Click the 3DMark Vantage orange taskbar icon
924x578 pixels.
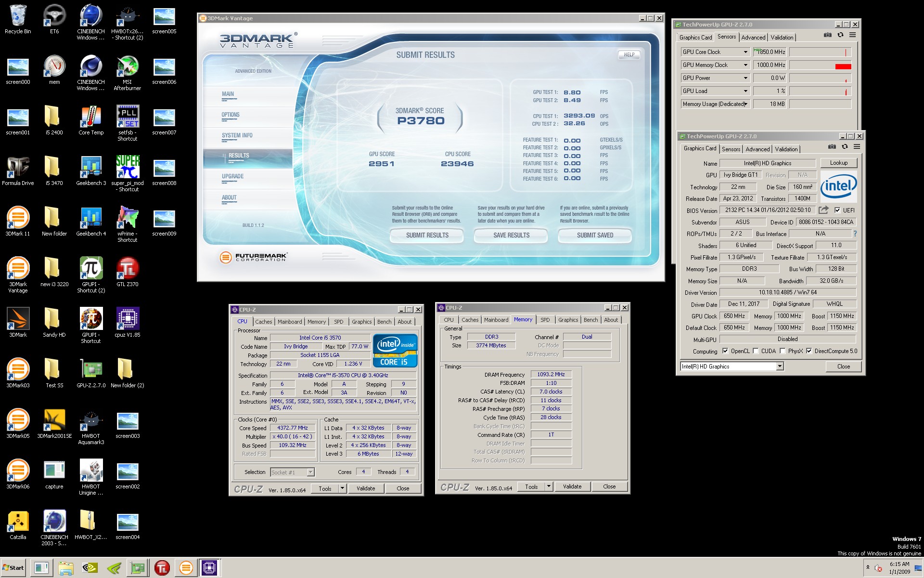[x=186, y=568]
